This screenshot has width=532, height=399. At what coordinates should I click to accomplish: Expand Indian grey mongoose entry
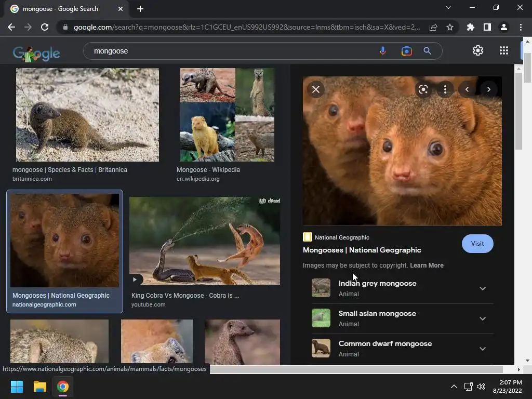[x=483, y=288]
